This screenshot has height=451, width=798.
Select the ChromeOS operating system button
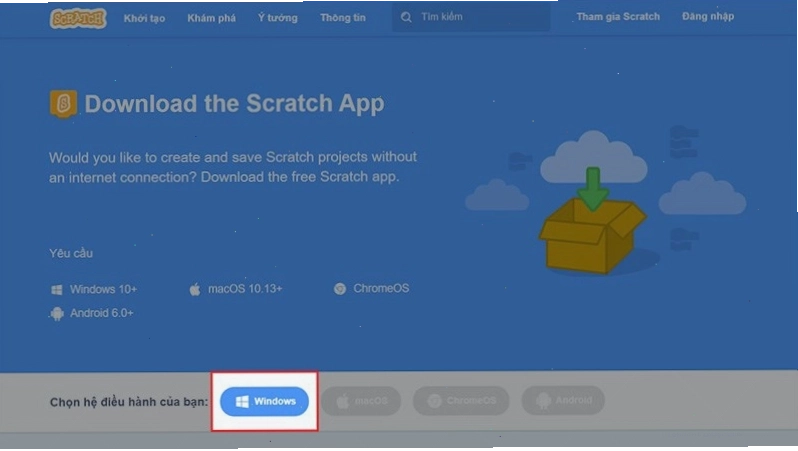[461, 401]
